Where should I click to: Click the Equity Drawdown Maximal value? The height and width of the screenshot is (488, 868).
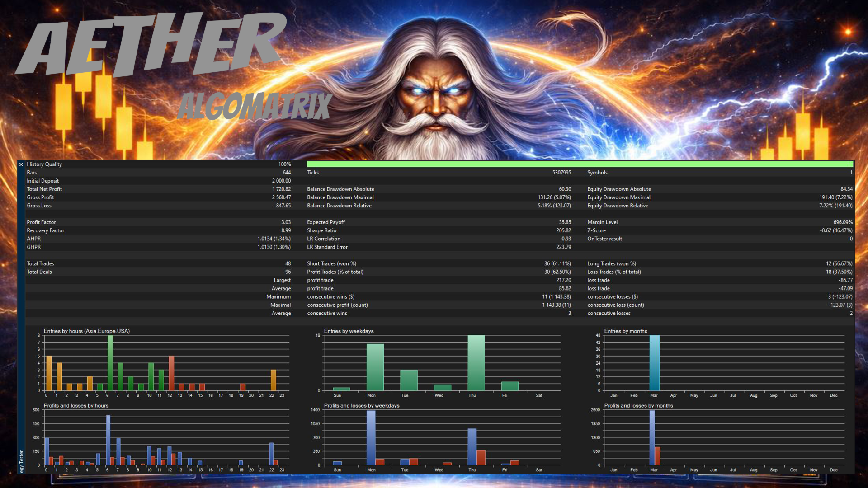point(835,197)
